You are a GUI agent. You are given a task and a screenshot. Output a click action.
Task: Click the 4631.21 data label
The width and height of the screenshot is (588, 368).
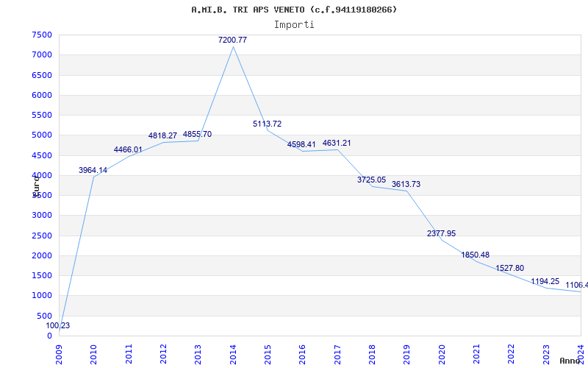pyautogui.click(x=337, y=143)
